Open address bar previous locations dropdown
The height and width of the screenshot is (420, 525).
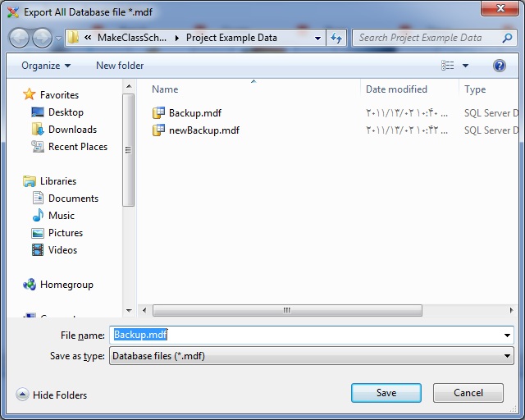(317, 39)
